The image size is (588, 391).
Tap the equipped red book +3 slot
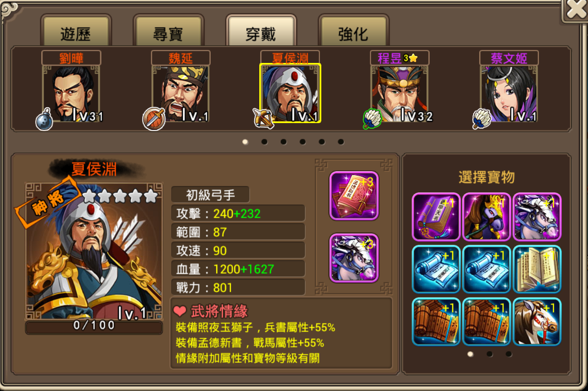354,195
